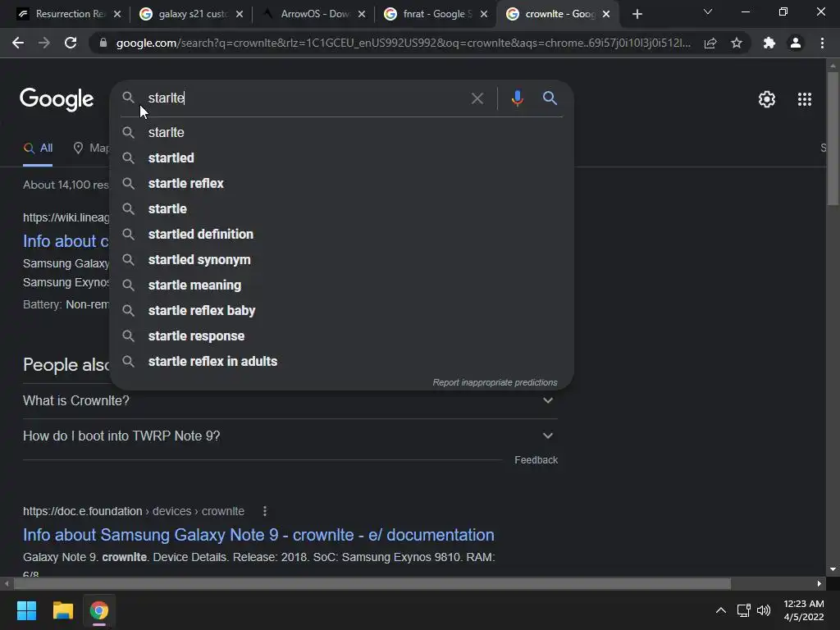Click the address bar URL

pyautogui.click(x=403, y=43)
